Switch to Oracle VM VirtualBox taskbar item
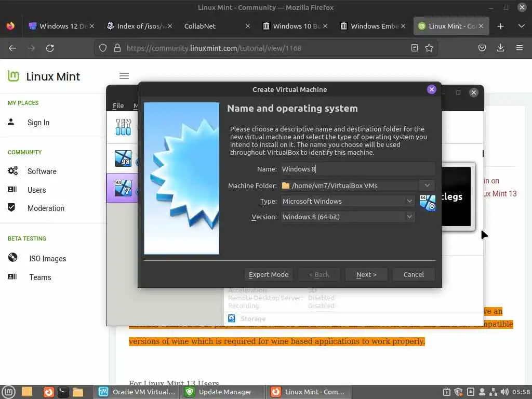 point(137,392)
